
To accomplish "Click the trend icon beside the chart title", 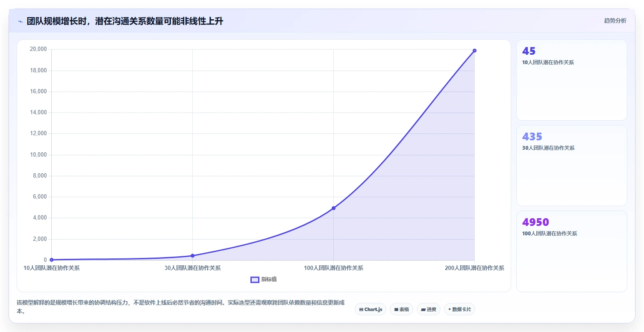I will click(x=20, y=21).
